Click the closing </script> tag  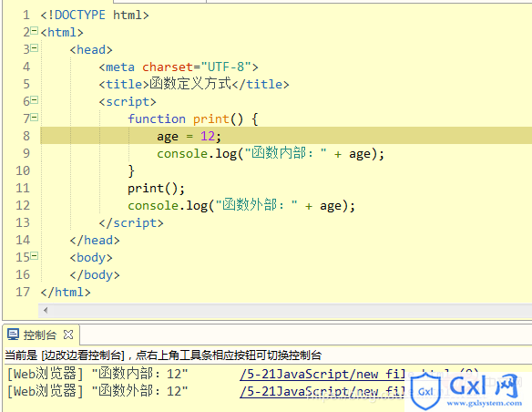tap(131, 222)
